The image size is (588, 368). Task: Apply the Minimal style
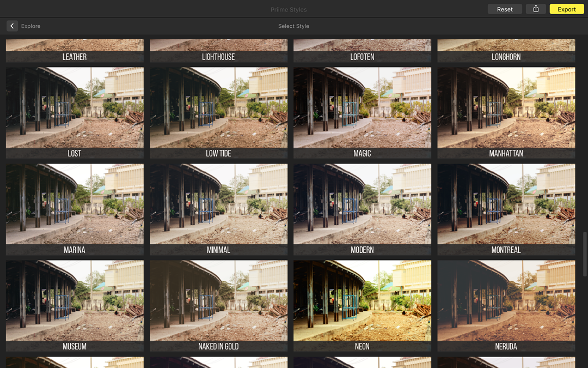[219, 209]
